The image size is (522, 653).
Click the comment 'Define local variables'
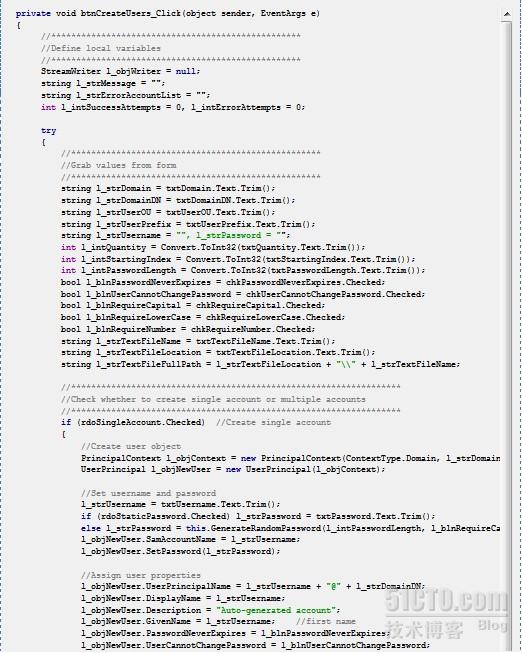pos(101,48)
